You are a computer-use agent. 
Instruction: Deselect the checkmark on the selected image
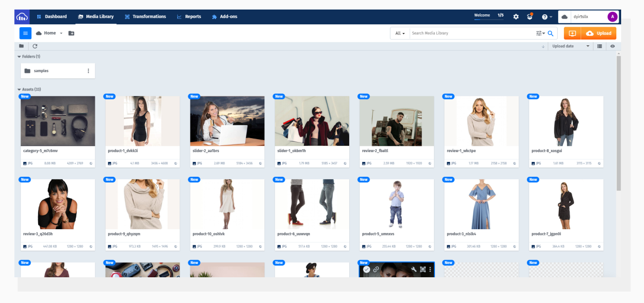pos(367,269)
